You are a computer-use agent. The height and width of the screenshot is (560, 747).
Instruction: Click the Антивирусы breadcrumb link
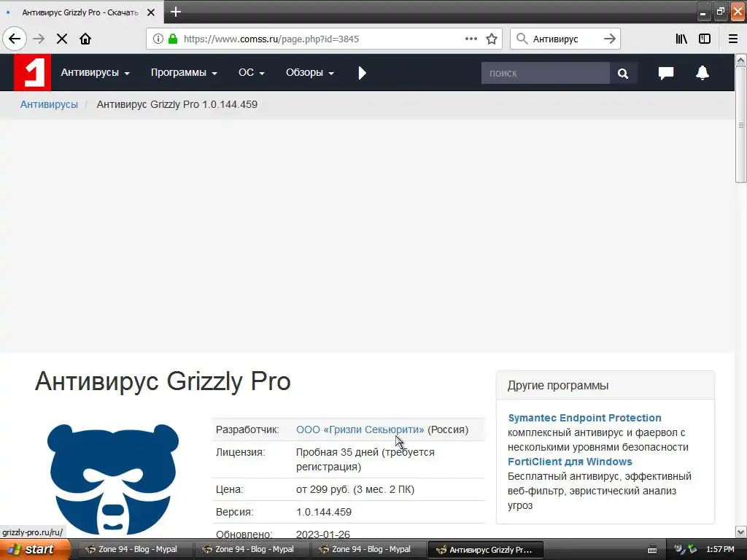pos(49,104)
